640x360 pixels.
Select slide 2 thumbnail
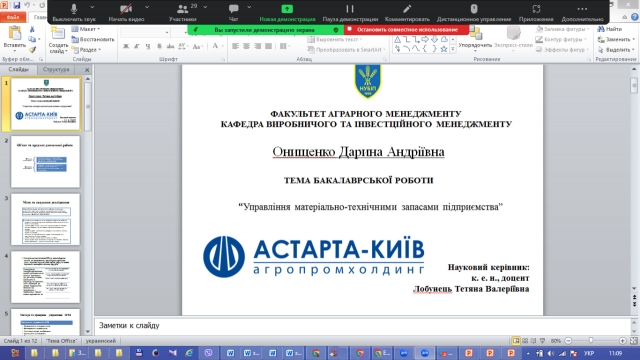tap(45, 162)
